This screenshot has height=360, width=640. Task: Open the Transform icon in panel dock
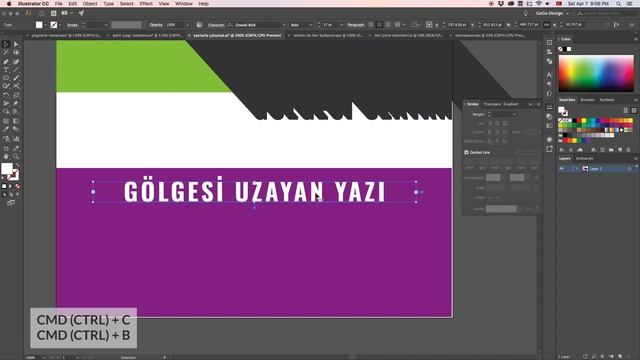tap(549, 42)
